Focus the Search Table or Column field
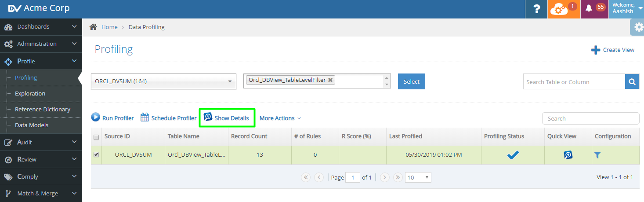The height and width of the screenshot is (202, 644). pos(574,81)
